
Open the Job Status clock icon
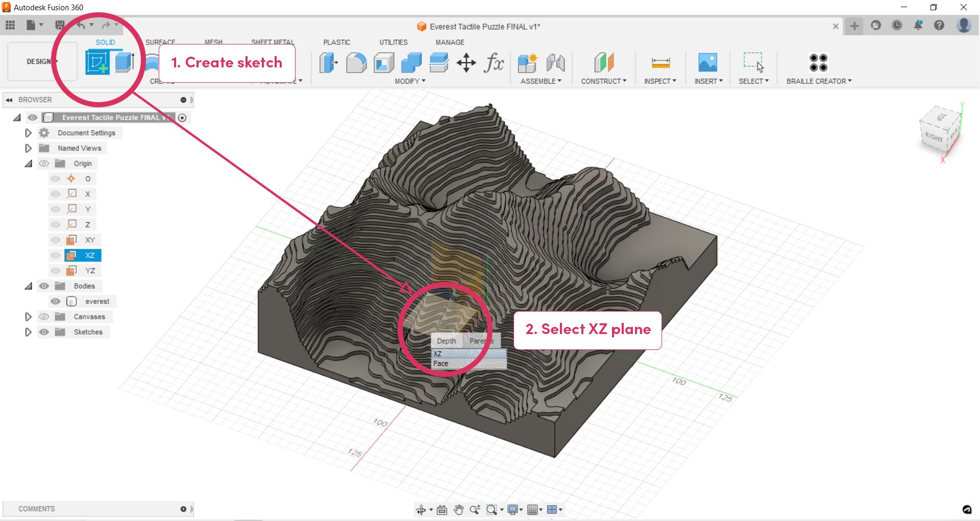point(897,25)
